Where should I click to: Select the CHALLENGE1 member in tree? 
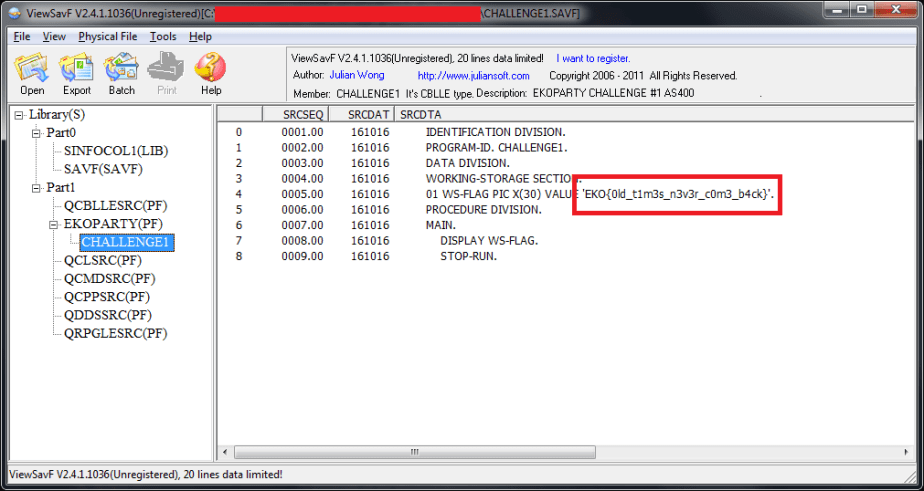[127, 242]
